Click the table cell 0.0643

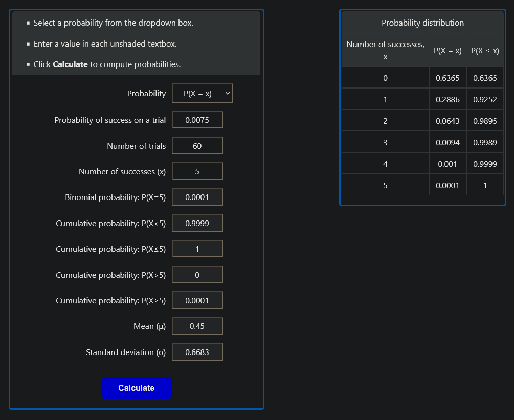(x=448, y=121)
